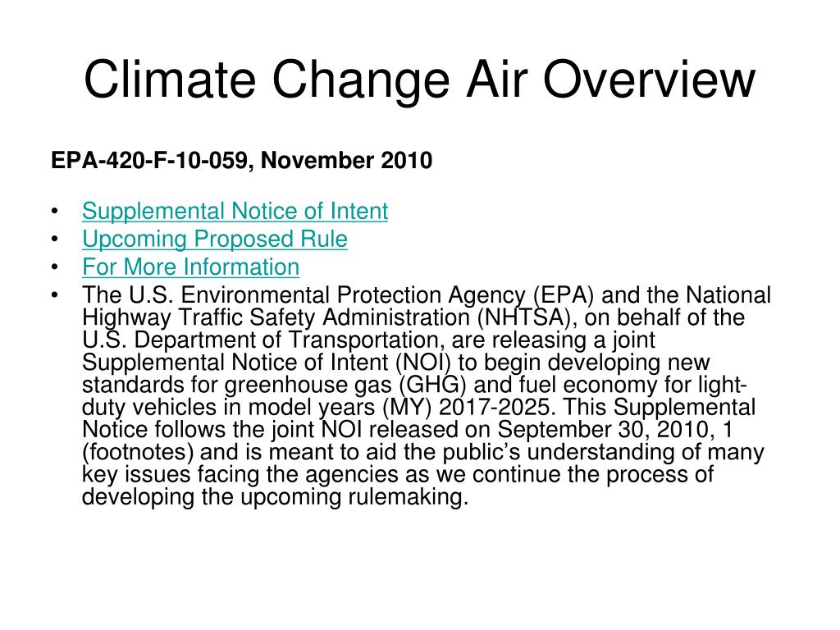Click the 2017-2025 model years text

[495, 407]
